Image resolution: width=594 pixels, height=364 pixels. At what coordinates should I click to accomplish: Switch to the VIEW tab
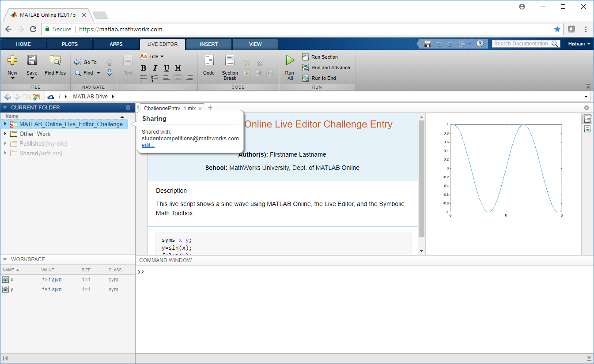pyautogui.click(x=255, y=44)
